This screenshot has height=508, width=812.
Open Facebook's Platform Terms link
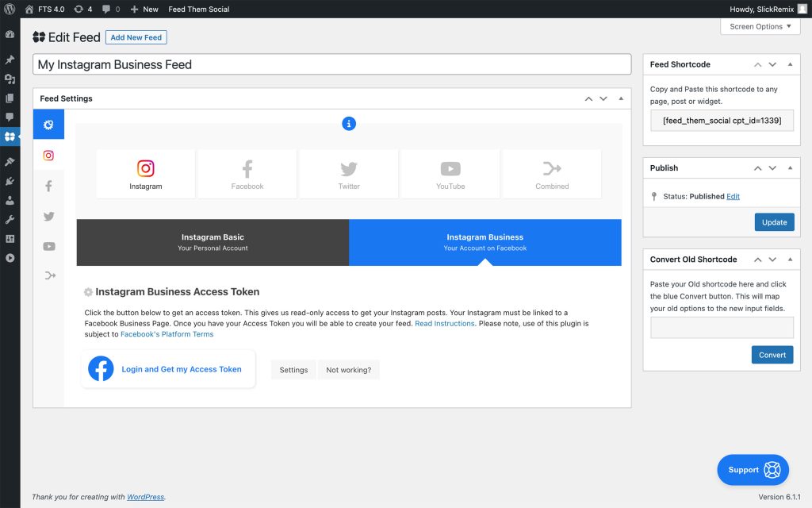167,334
